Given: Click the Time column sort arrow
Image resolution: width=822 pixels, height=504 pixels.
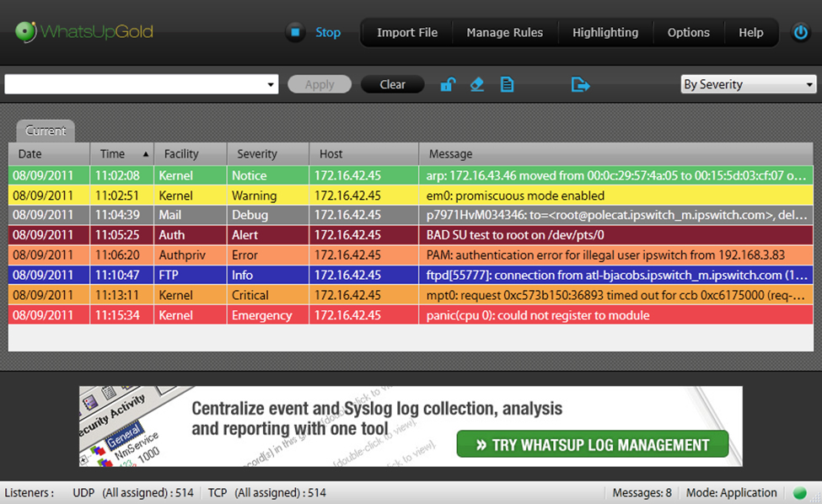Looking at the screenshot, I should click(145, 154).
